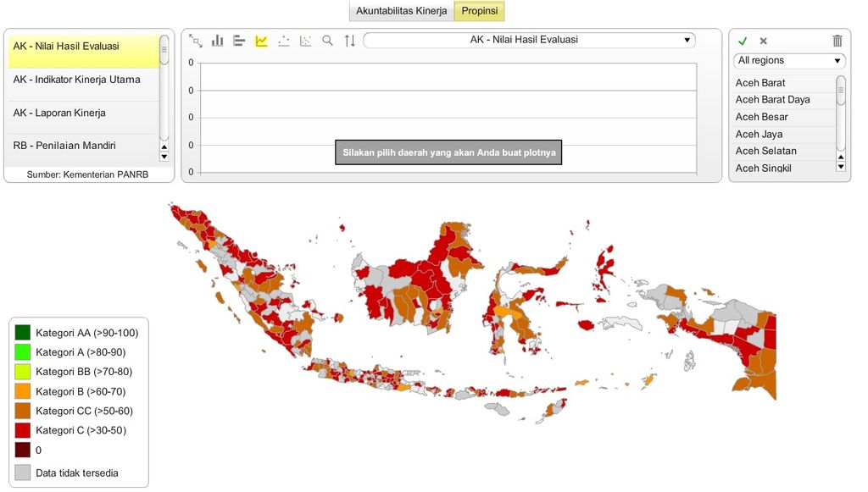Click indicator list scroll up arrow

point(164,147)
